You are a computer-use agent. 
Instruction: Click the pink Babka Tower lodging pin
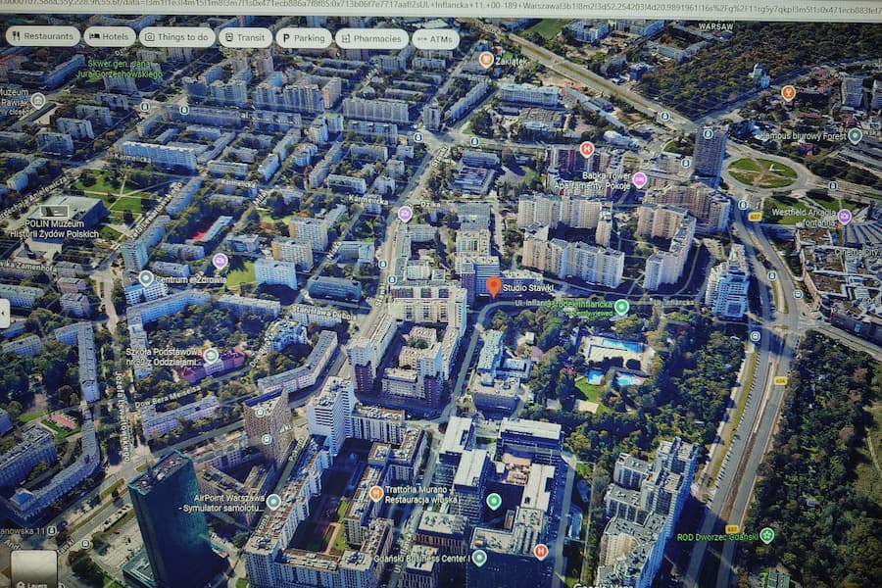[x=639, y=180]
